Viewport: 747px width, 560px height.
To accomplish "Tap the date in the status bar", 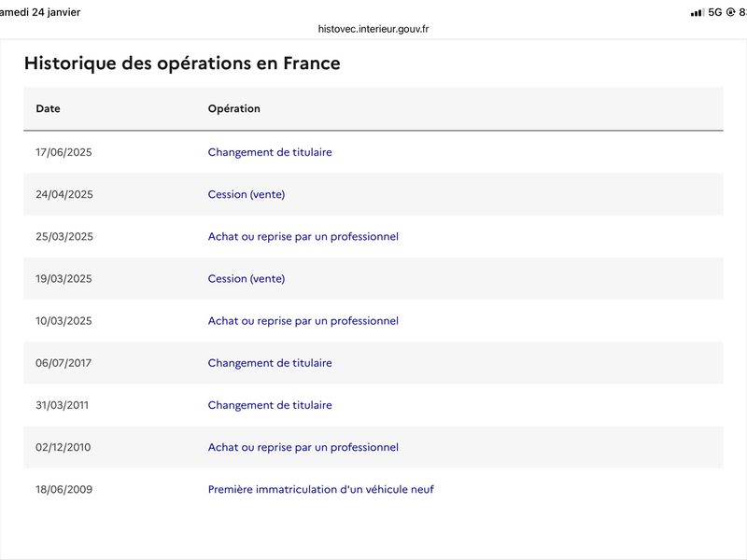I will click(x=40, y=12).
